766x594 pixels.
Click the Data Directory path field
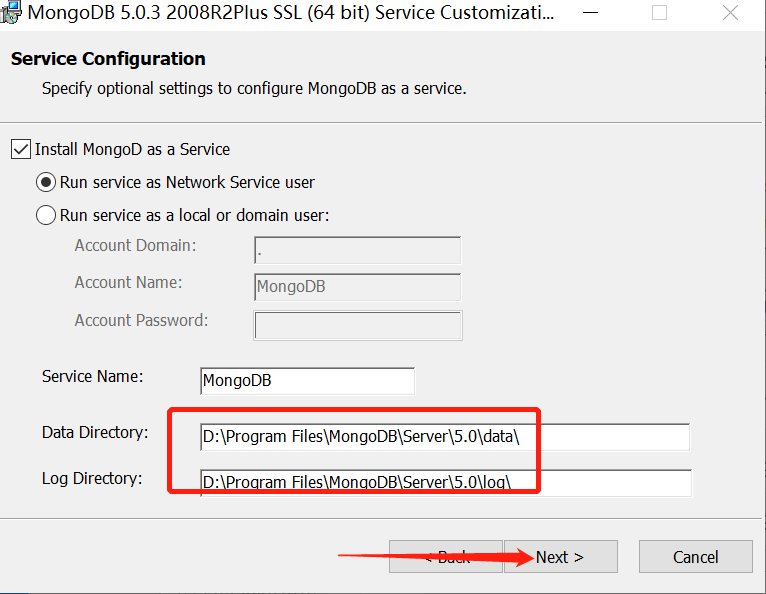(445, 437)
